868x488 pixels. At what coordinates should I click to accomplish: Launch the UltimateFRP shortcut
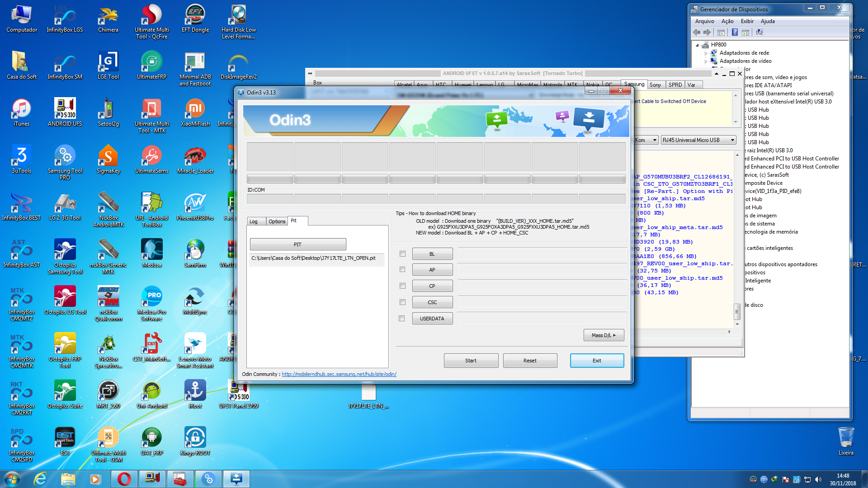pos(152,66)
